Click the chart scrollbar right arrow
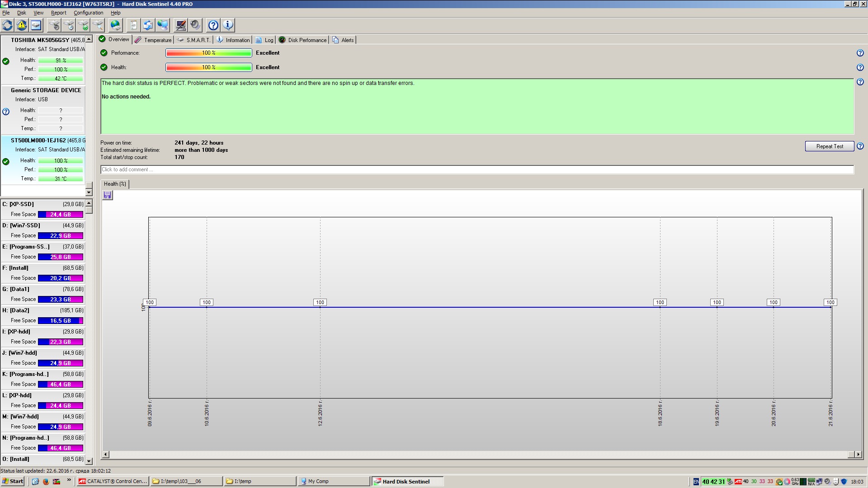This screenshot has height=488, width=868. point(858,455)
